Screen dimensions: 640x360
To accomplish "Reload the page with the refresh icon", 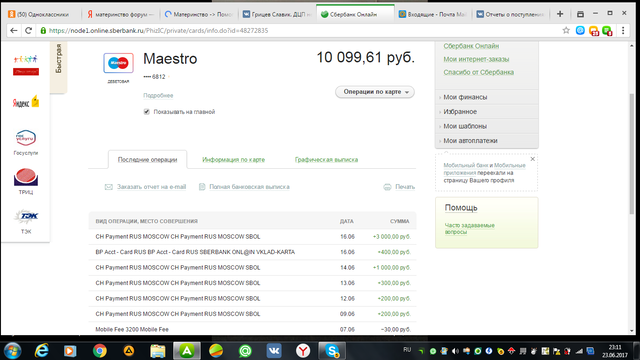I will click(x=28, y=30).
